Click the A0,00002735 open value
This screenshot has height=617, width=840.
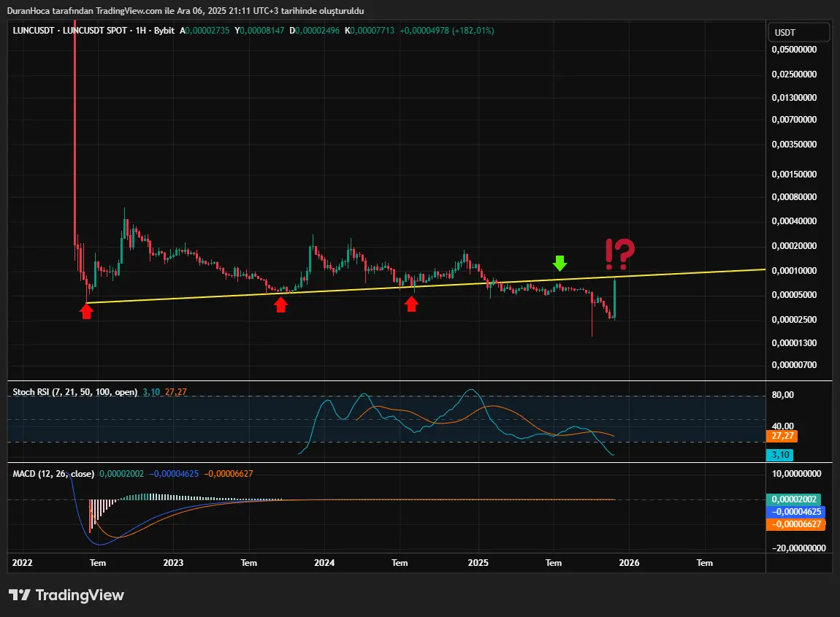coord(205,31)
